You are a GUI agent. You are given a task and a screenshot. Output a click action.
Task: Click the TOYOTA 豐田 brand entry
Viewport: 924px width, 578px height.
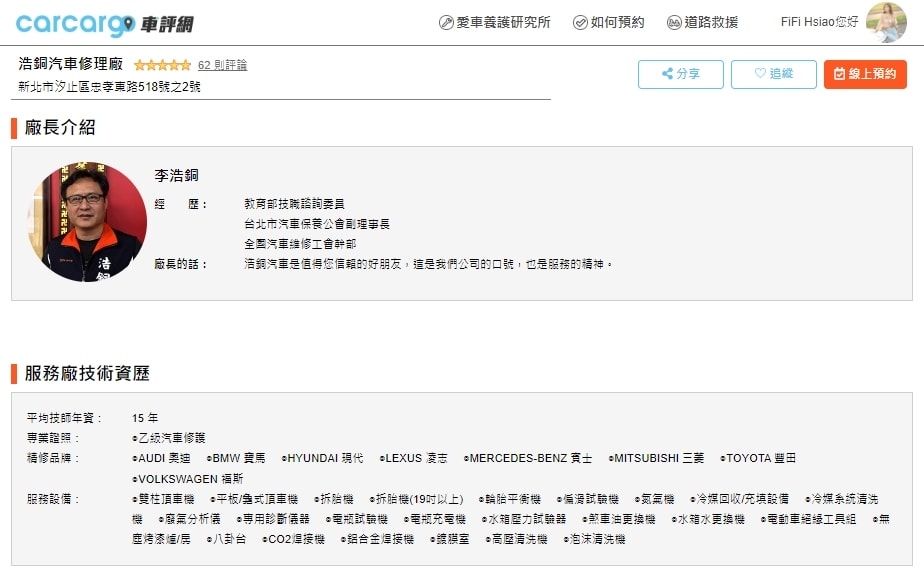[x=760, y=458]
